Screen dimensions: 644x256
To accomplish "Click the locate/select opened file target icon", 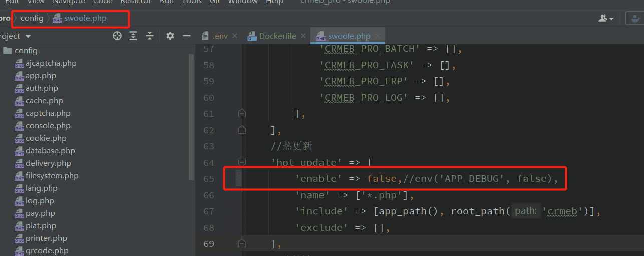I will (x=117, y=36).
